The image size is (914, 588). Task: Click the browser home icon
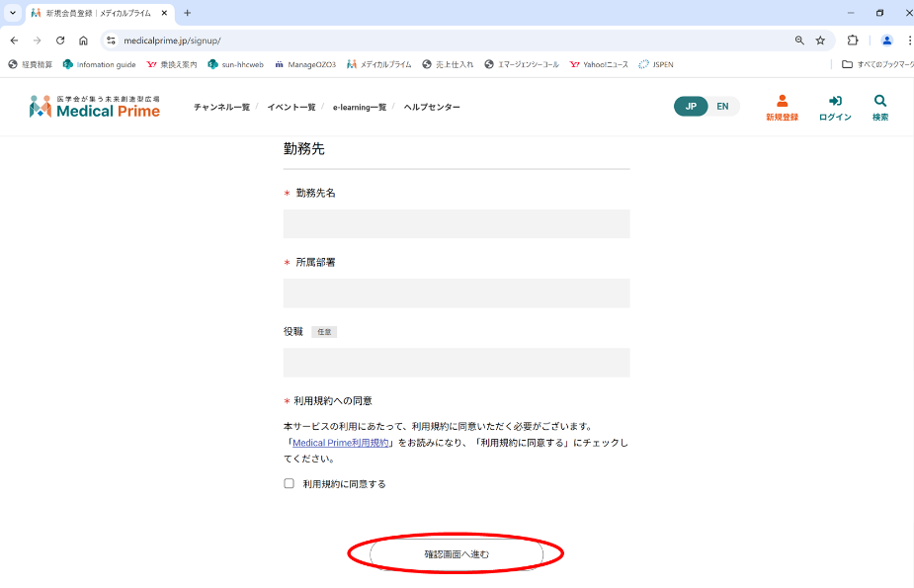(83, 41)
